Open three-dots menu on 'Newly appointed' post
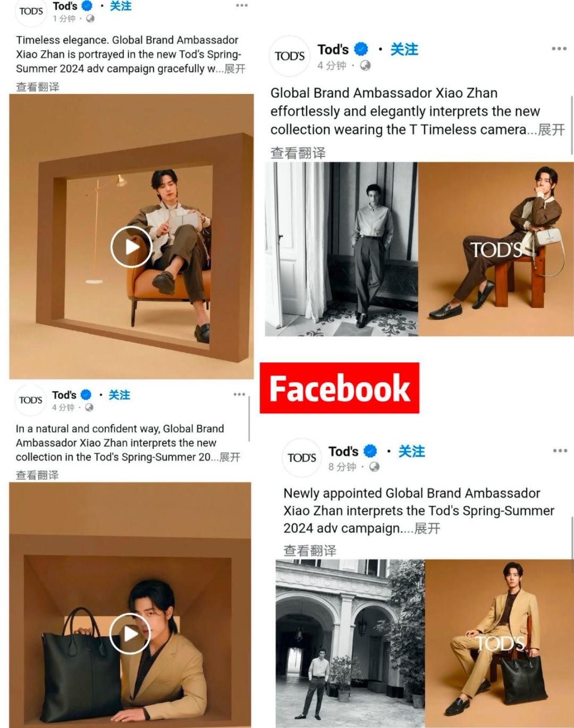574x728 pixels. pyautogui.click(x=560, y=451)
